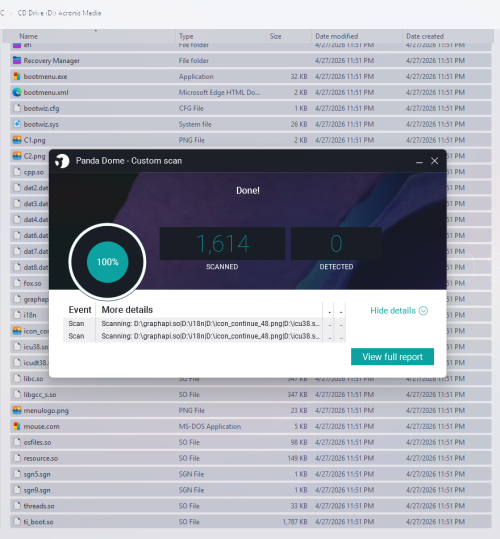Click the libc.so file icon
The height and width of the screenshot is (539, 500).
(17, 378)
